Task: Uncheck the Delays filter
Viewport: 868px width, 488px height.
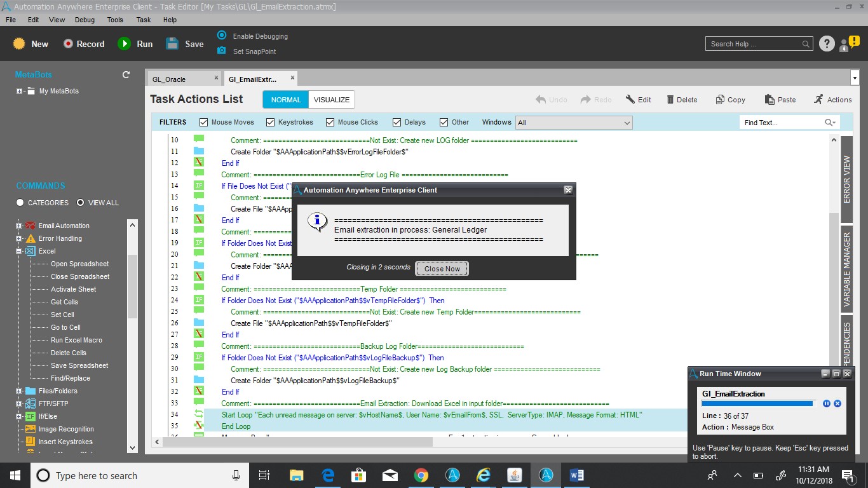Action: pyautogui.click(x=397, y=123)
